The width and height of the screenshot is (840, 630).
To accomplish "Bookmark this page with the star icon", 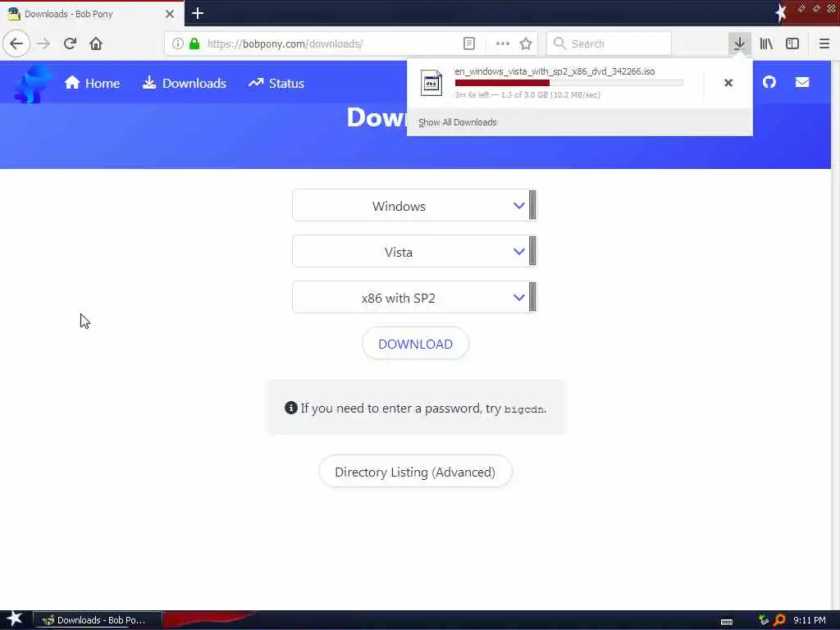I will coord(526,43).
